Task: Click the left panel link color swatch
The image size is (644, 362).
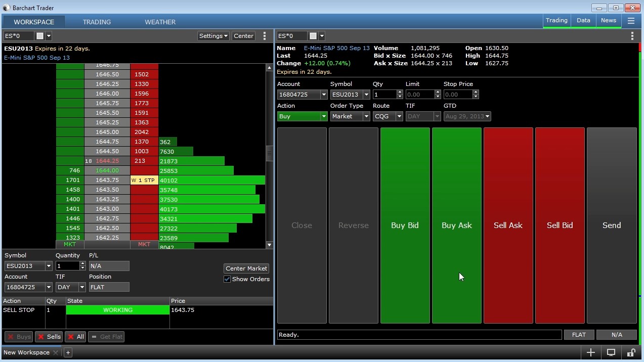Action: 40,36
